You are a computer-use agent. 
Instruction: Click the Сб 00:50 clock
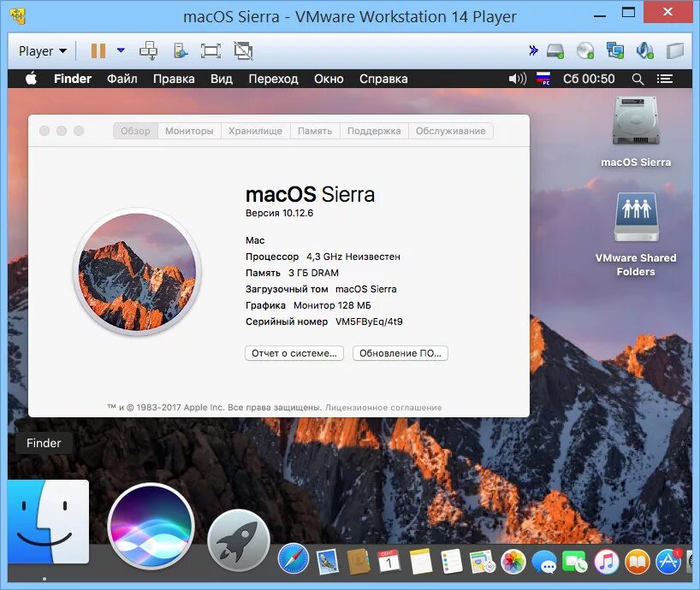click(589, 79)
